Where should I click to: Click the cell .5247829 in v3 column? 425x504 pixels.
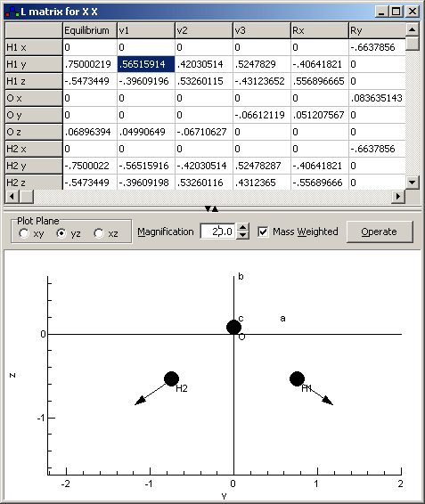pyautogui.click(x=262, y=64)
